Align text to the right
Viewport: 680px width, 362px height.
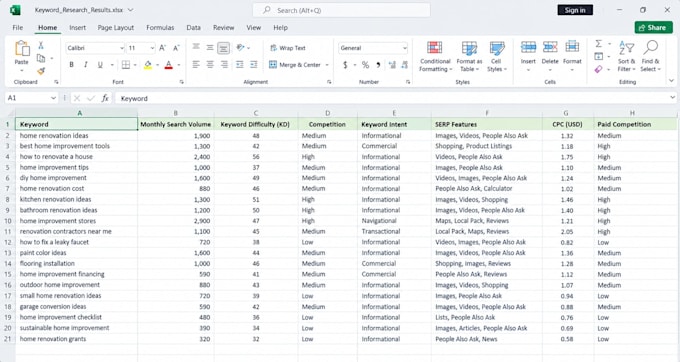[224, 65]
